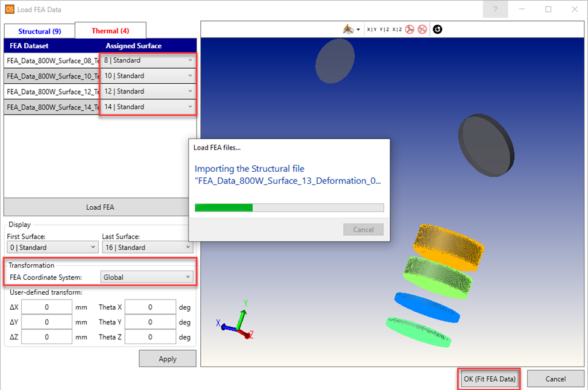Click the help question mark in title bar
This screenshot has height=390, width=588.
coord(495,10)
